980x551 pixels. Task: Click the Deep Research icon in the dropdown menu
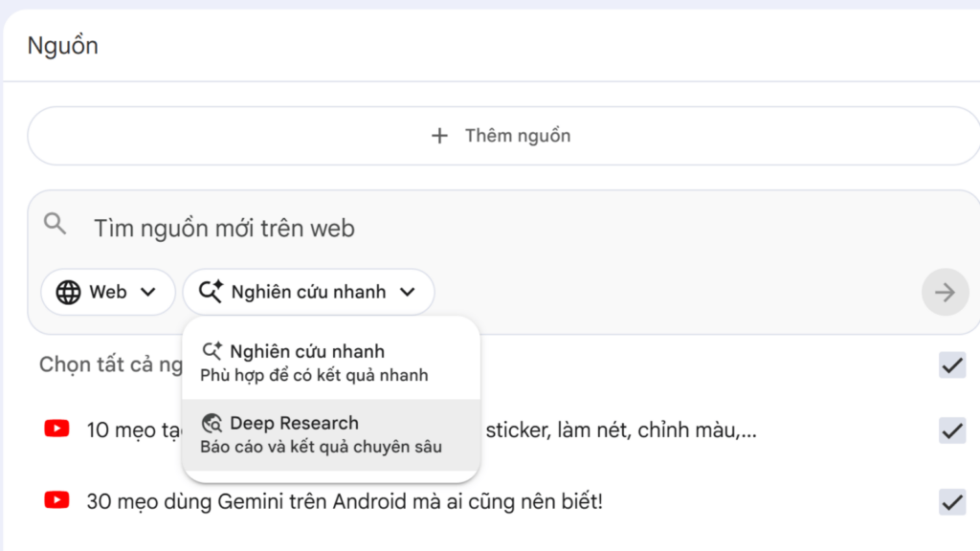[212, 423]
